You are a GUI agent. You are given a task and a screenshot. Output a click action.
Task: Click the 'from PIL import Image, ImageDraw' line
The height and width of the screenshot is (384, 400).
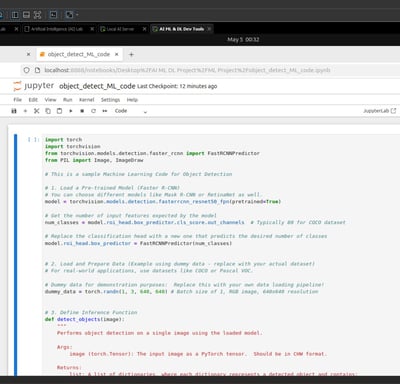click(94, 160)
